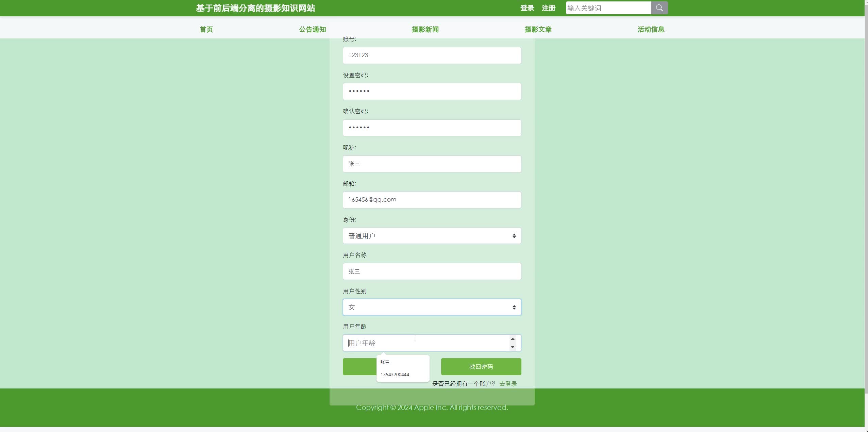Click the site title 基于前后端分离的摄影知识网站
The width and height of the screenshot is (868, 432).
255,8
